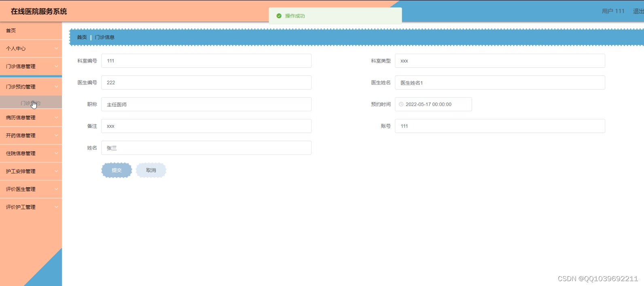Image resolution: width=644 pixels, height=286 pixels.
Task: Click the 取消 cancel button
Action: point(151,170)
